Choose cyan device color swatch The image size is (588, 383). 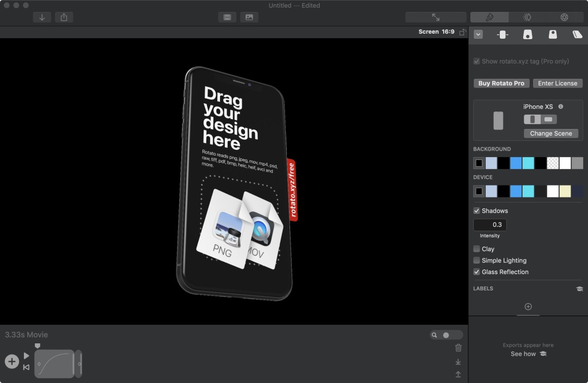(528, 191)
